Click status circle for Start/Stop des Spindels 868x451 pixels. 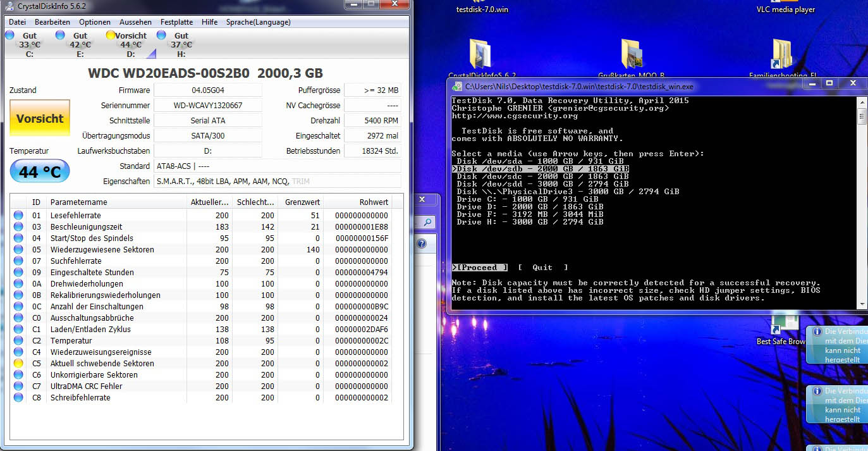coord(18,238)
